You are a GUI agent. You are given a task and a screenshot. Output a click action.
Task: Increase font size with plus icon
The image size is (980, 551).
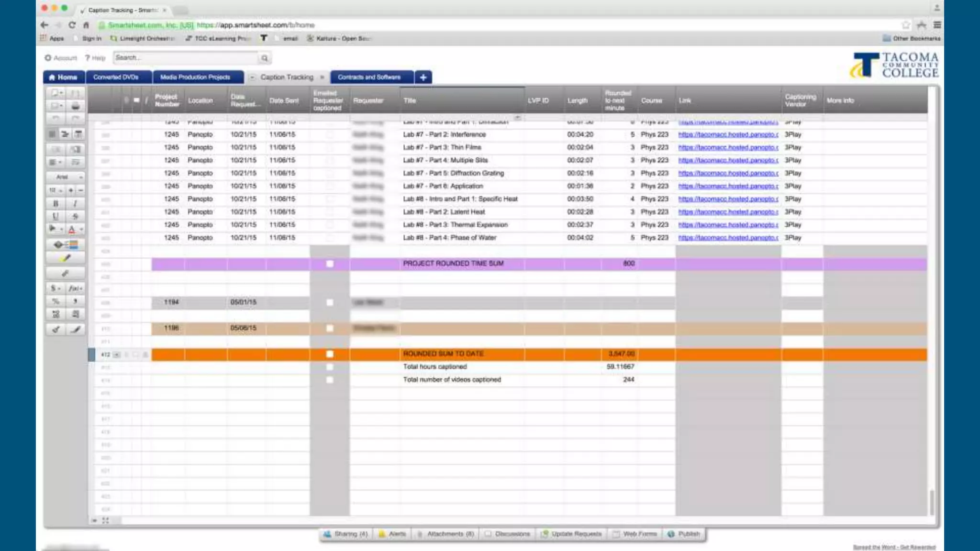pos(71,190)
